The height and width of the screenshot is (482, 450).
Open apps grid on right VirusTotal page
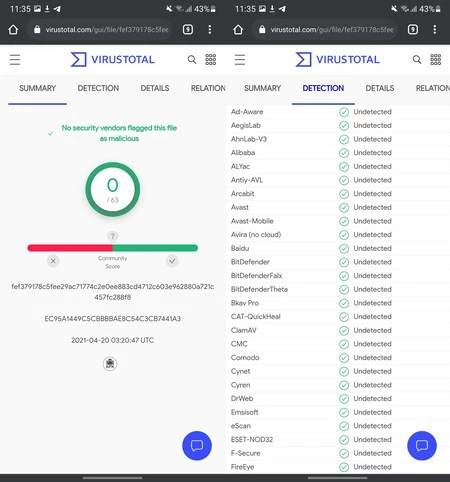click(436, 60)
